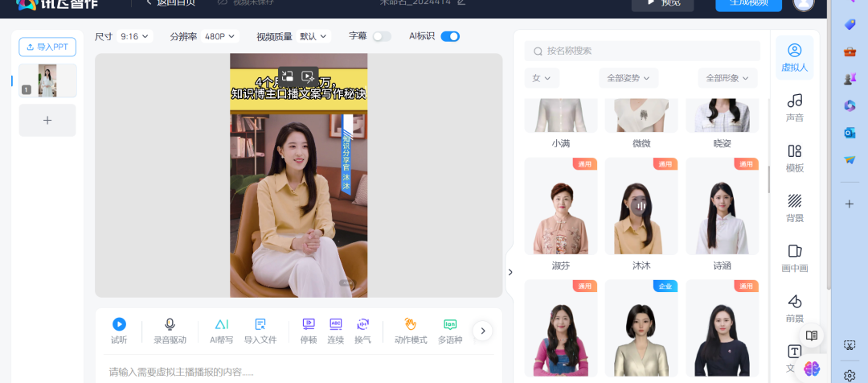The height and width of the screenshot is (383, 868).
Task: Add a new slide with plus button
Action: [x=47, y=120]
